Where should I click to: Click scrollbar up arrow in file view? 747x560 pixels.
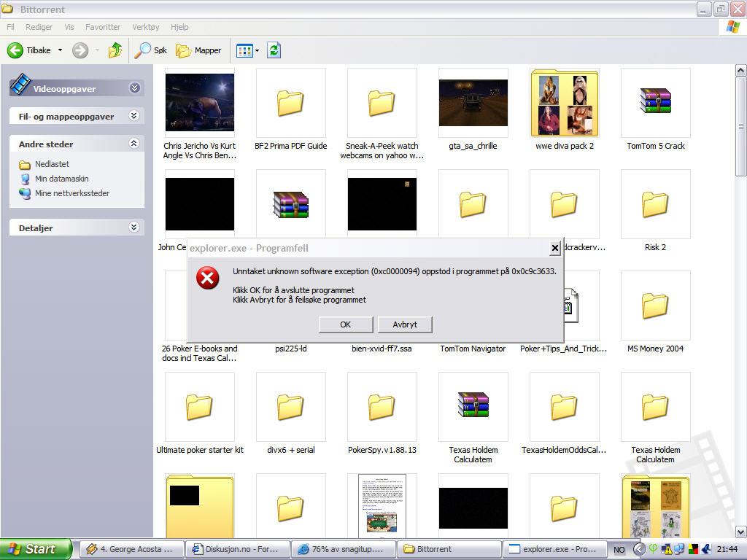741,71
